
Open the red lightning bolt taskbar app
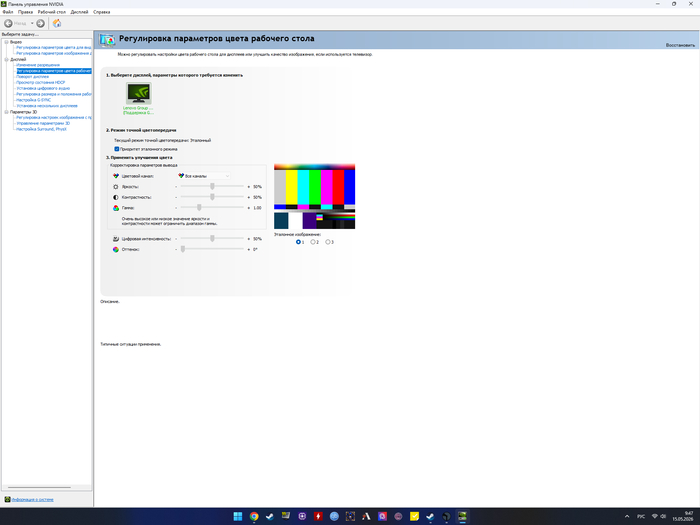click(x=318, y=516)
